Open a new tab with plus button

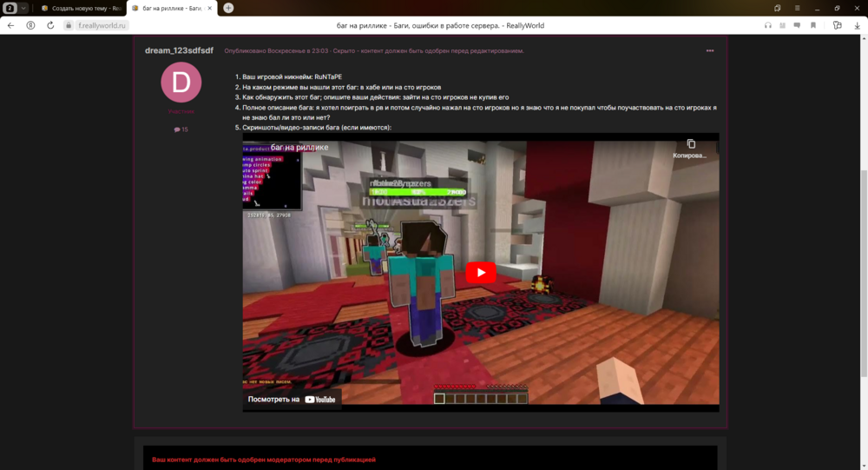(x=228, y=9)
